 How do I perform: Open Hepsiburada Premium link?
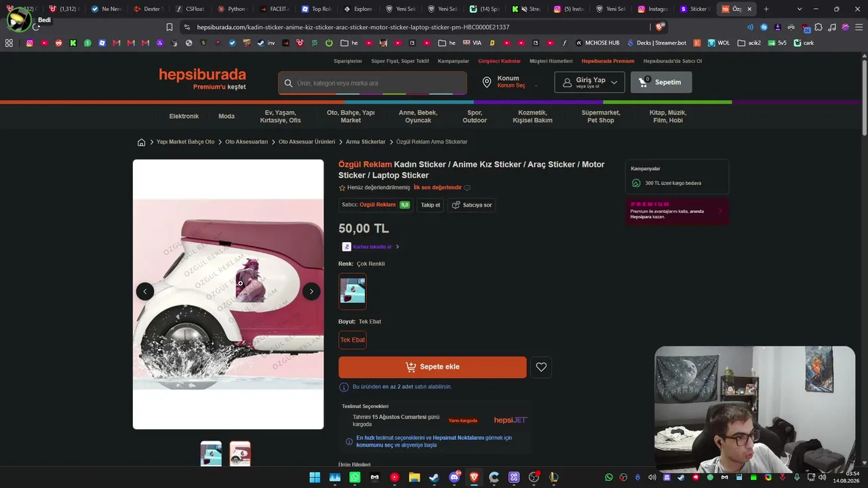point(608,61)
